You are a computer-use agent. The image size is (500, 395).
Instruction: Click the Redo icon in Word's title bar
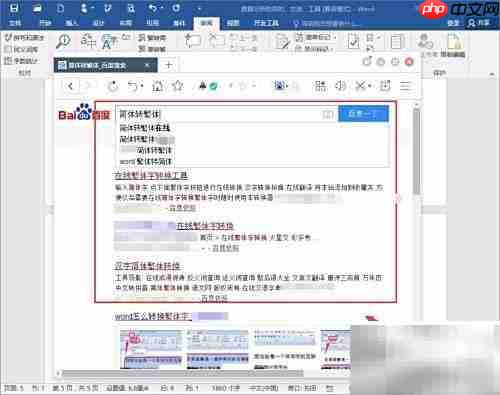176,8
